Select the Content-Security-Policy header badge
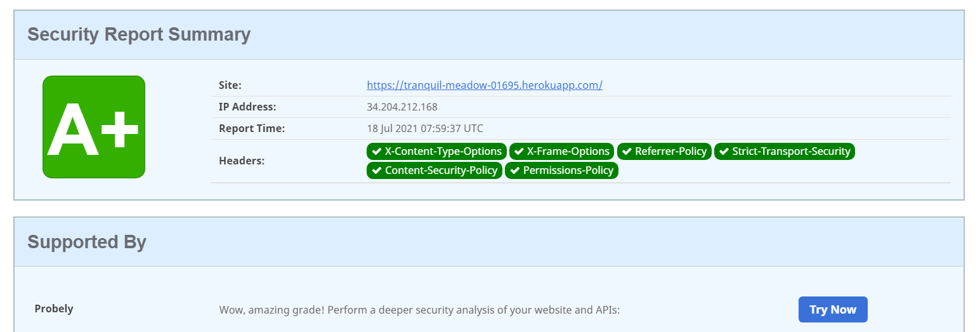This screenshot has width=980, height=332. click(x=434, y=170)
